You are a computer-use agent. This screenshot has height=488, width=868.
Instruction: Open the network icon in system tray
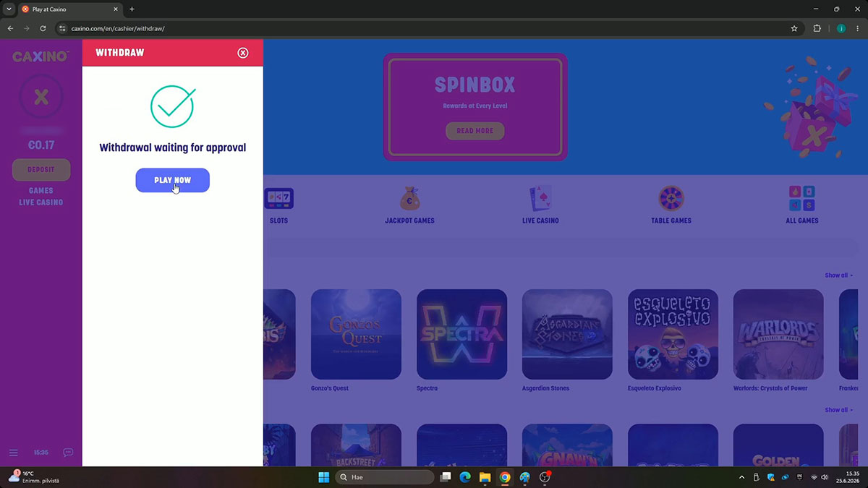coord(814,477)
